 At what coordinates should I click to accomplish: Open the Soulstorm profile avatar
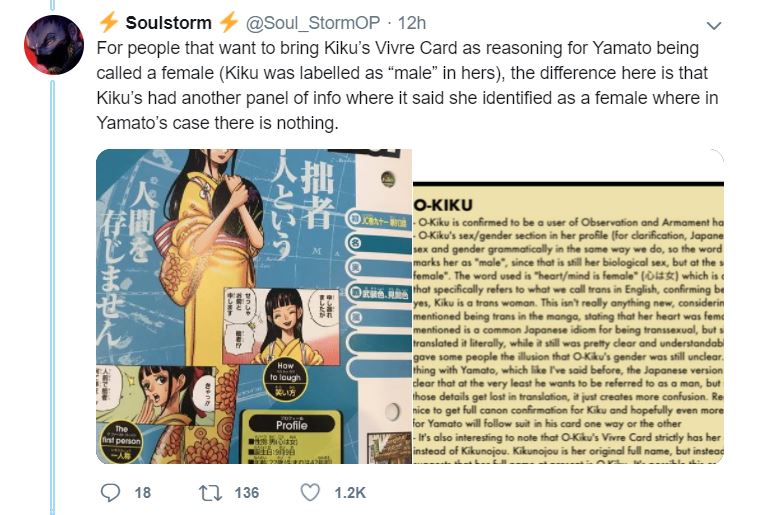tap(54, 44)
